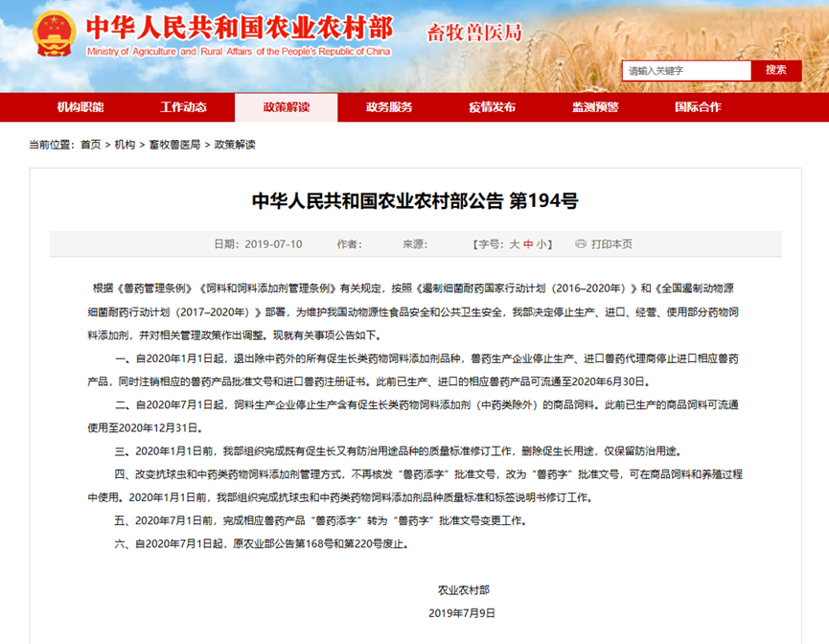Select the 政策解读 navigation tab
Screen dimensions: 829x644
coord(287,107)
